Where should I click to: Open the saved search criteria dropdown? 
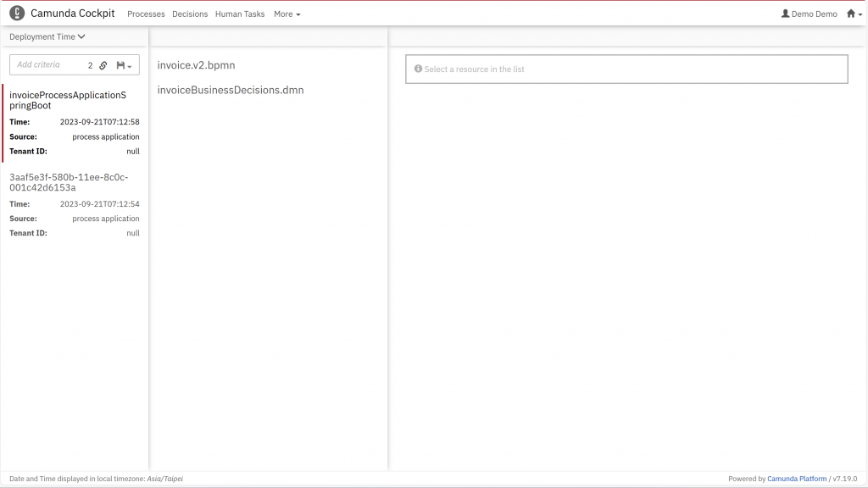(124, 65)
